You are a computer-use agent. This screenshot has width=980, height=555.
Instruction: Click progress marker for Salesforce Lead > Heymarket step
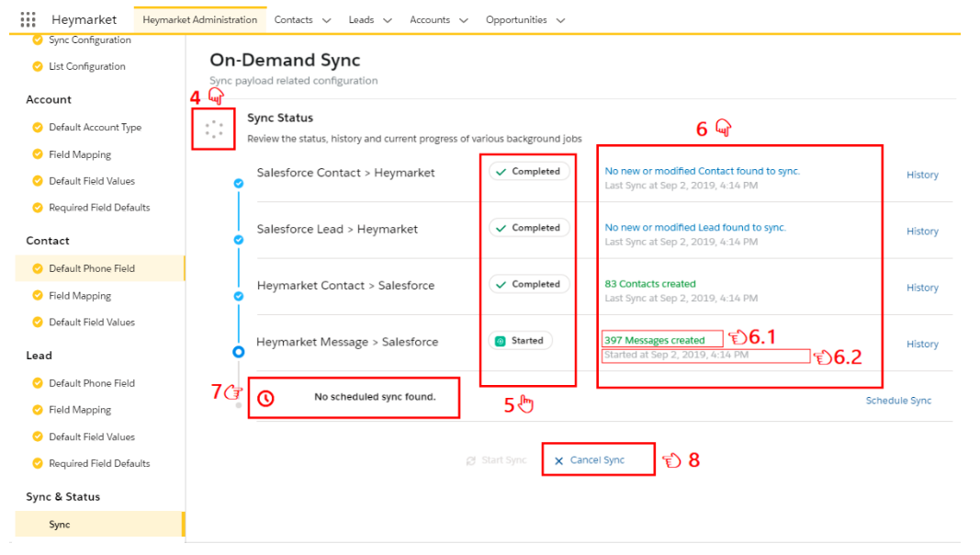click(238, 240)
